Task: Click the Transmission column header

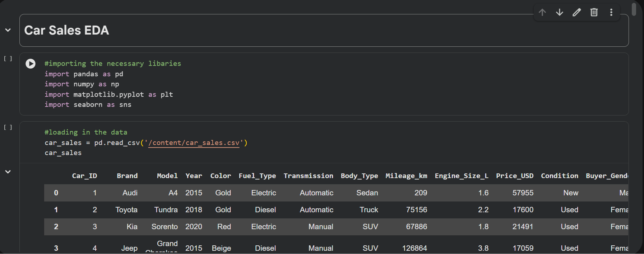Action: pyautogui.click(x=309, y=176)
